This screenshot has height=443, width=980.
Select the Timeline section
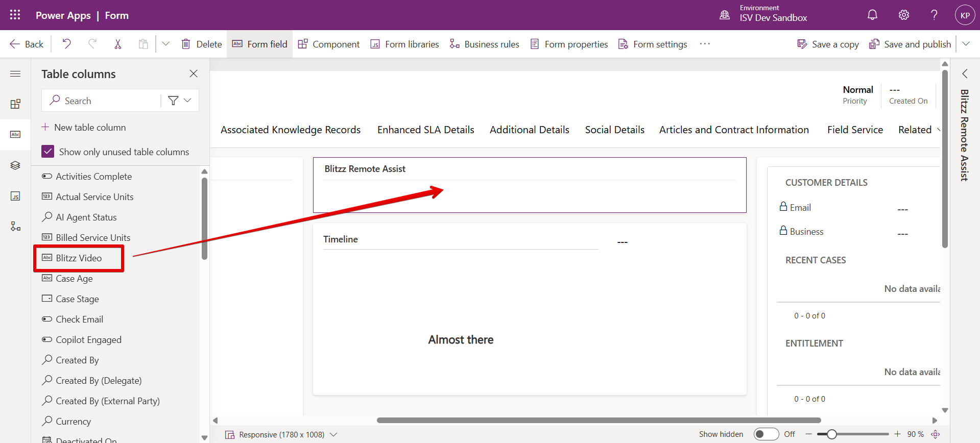tap(530, 309)
